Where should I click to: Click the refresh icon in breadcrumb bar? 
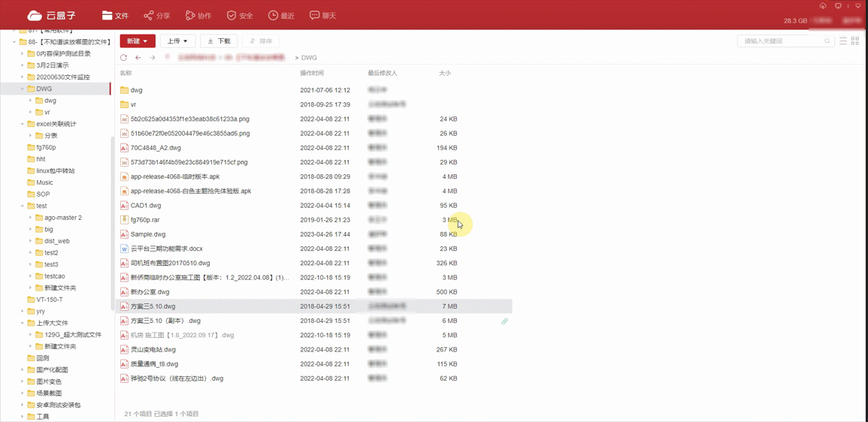(123, 58)
